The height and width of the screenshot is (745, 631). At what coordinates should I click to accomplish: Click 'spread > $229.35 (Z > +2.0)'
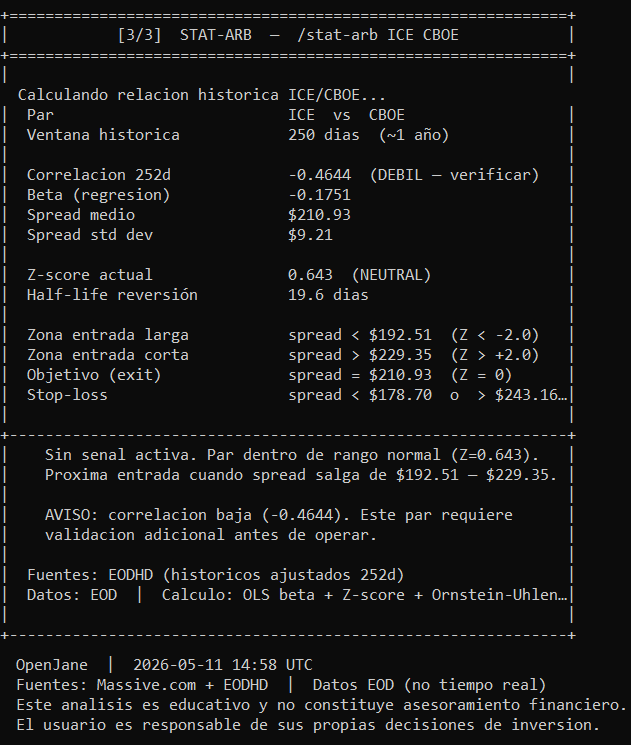[413, 355]
